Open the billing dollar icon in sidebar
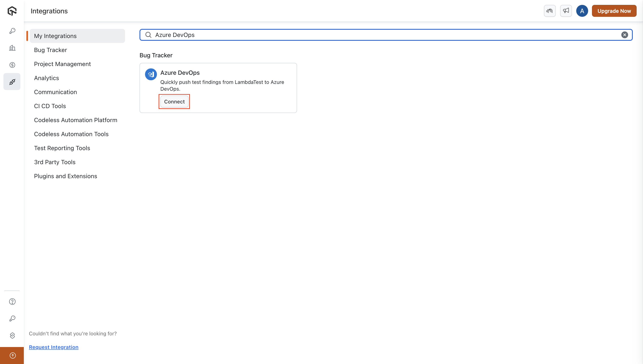Image resolution: width=643 pixels, height=364 pixels. pos(12,65)
